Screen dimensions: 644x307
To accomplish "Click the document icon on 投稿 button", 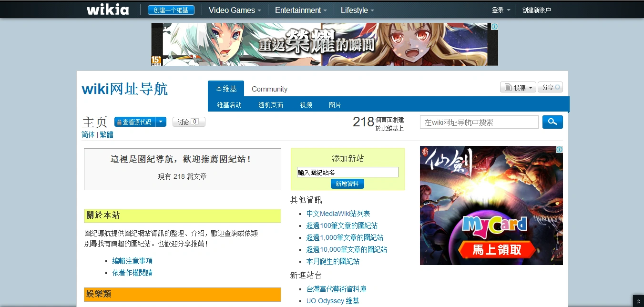I will (x=507, y=87).
